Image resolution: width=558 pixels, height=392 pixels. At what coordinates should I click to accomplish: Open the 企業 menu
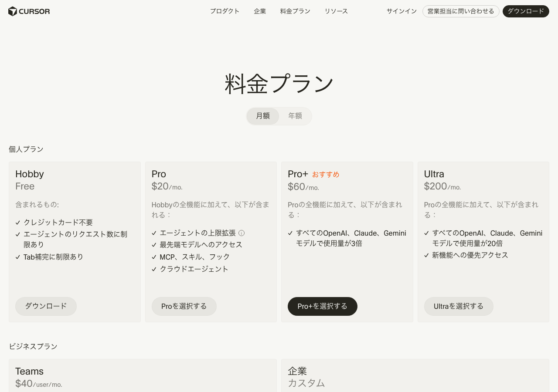[260, 11]
